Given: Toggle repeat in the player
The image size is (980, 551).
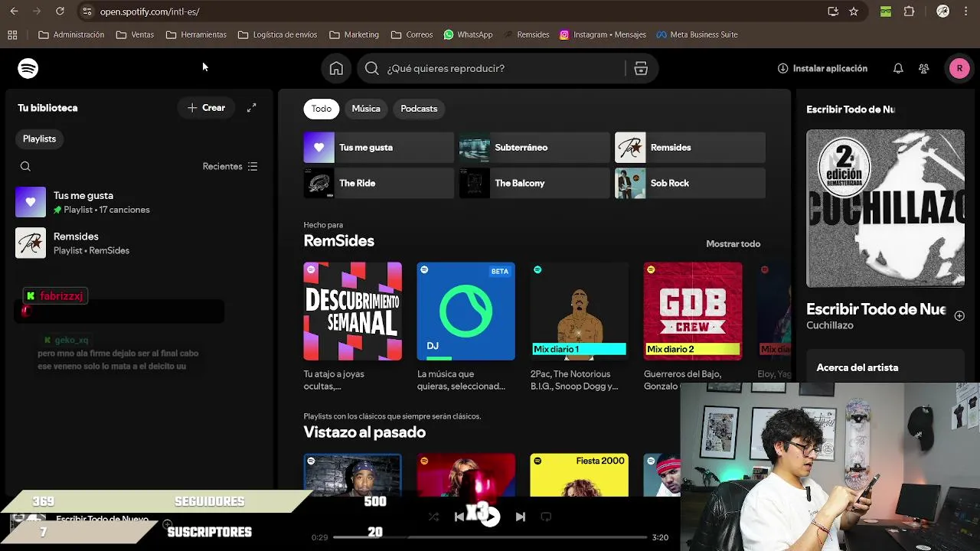Looking at the screenshot, I should point(546,517).
